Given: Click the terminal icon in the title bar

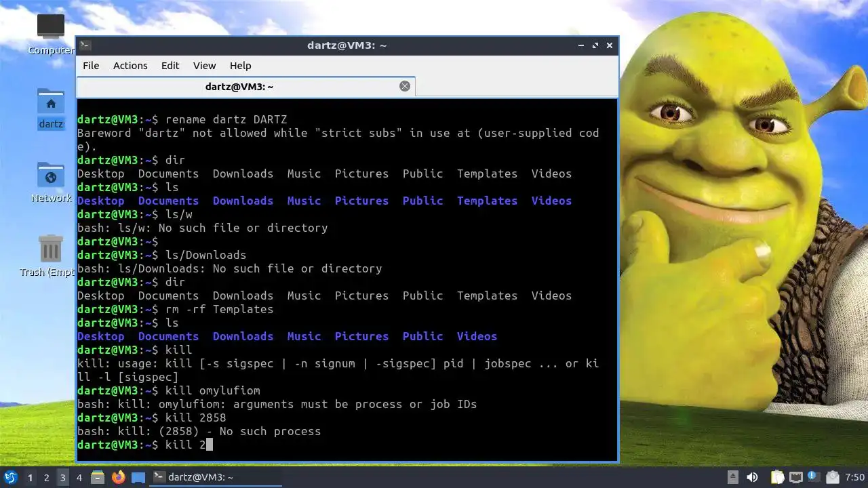Looking at the screenshot, I should (85, 45).
